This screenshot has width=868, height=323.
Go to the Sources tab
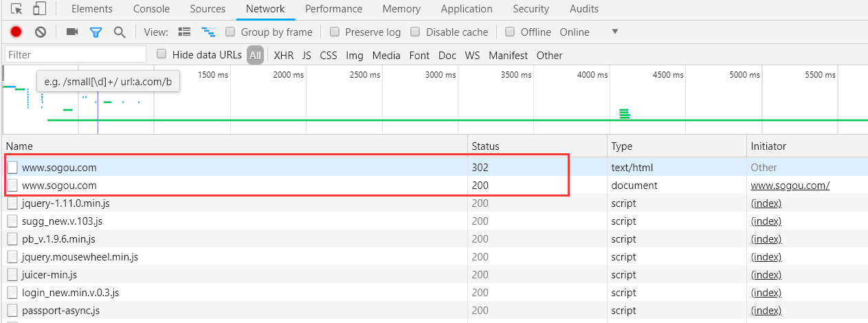[207, 9]
